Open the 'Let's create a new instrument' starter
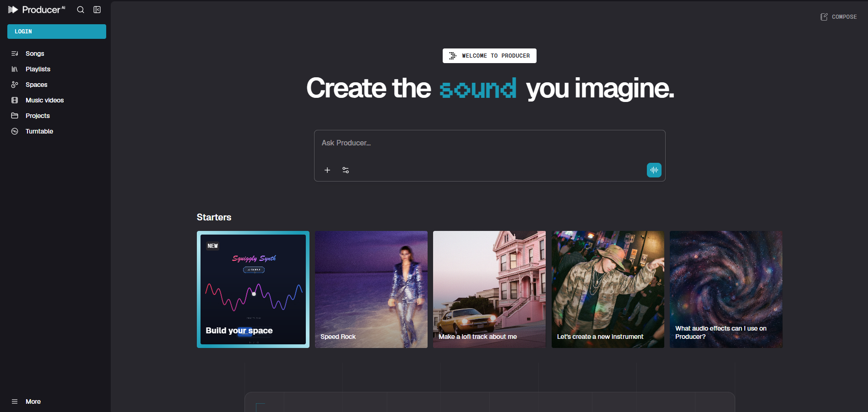Screen dimensions: 868x412 coord(608,289)
